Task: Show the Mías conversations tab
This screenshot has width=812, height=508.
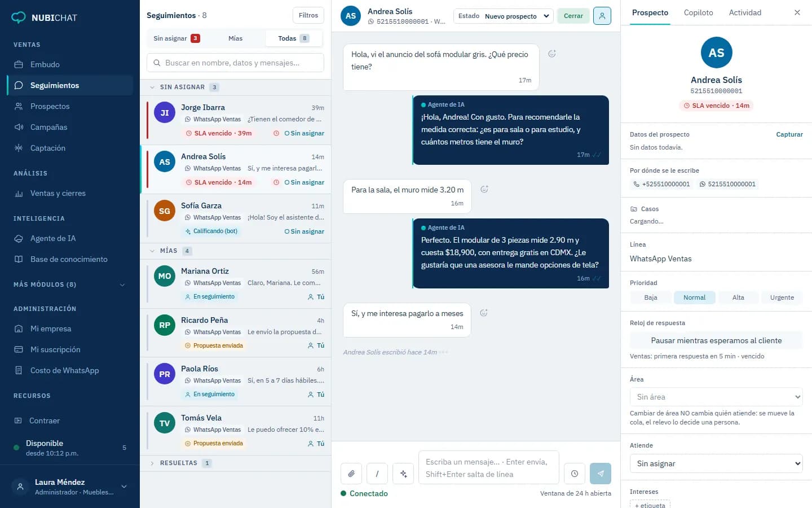Action: pos(235,38)
